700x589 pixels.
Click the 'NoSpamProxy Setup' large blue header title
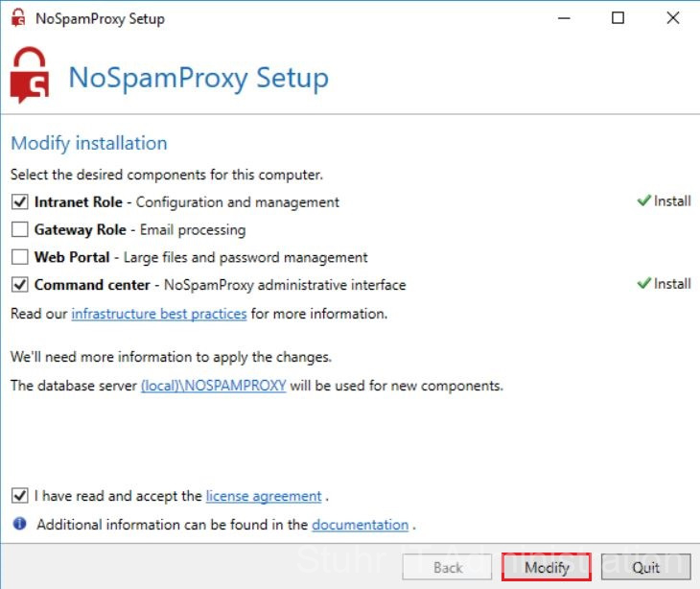click(198, 78)
